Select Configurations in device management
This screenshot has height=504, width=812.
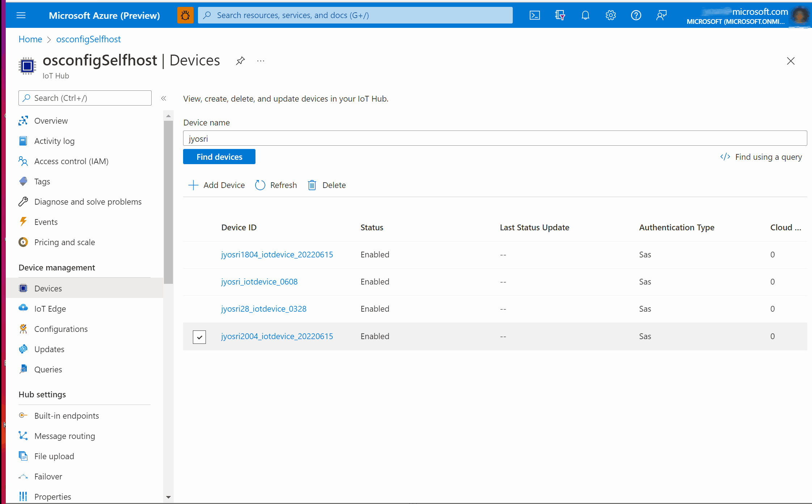point(62,329)
